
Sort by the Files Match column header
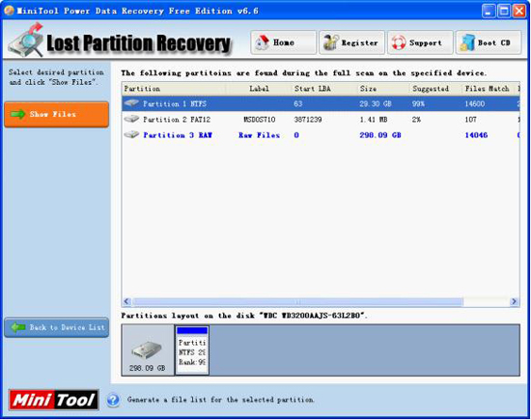[x=489, y=89]
